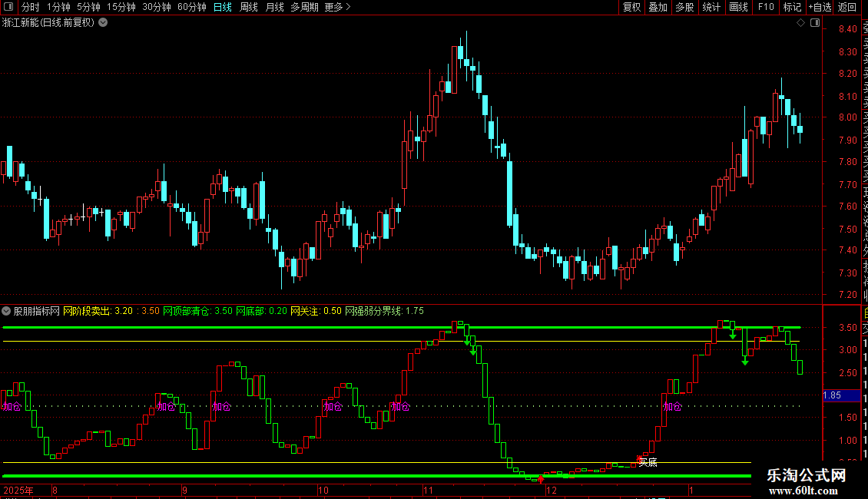Image resolution: width=868 pixels, height=499 pixels.
Task: Click the month 12 axis marker
Action: [551, 490]
